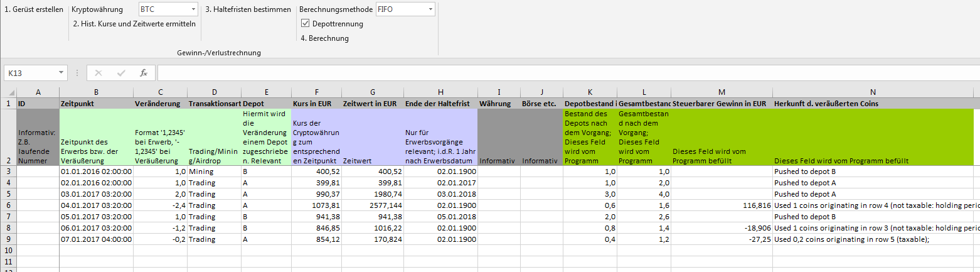This screenshot has height=272, width=980.
Task: Click the 'Kurs in EUR' header cell
Action: pos(316,103)
